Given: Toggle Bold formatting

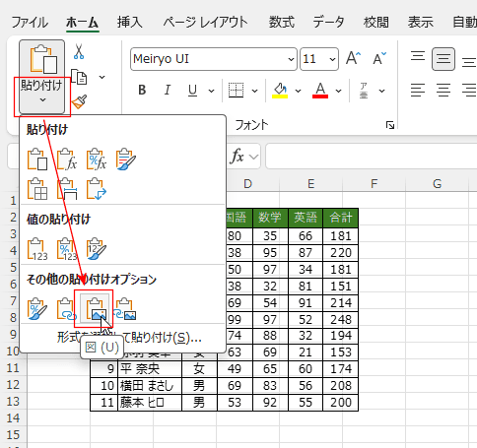Looking at the screenshot, I should coord(142,90).
